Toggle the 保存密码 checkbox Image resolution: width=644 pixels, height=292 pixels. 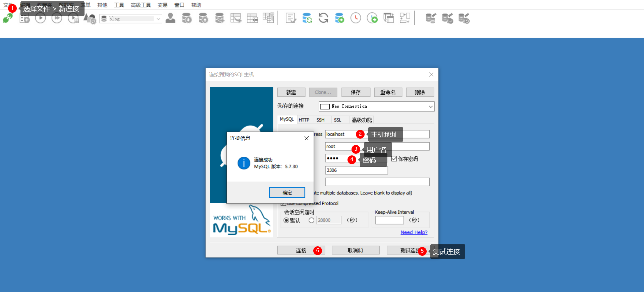[394, 159]
